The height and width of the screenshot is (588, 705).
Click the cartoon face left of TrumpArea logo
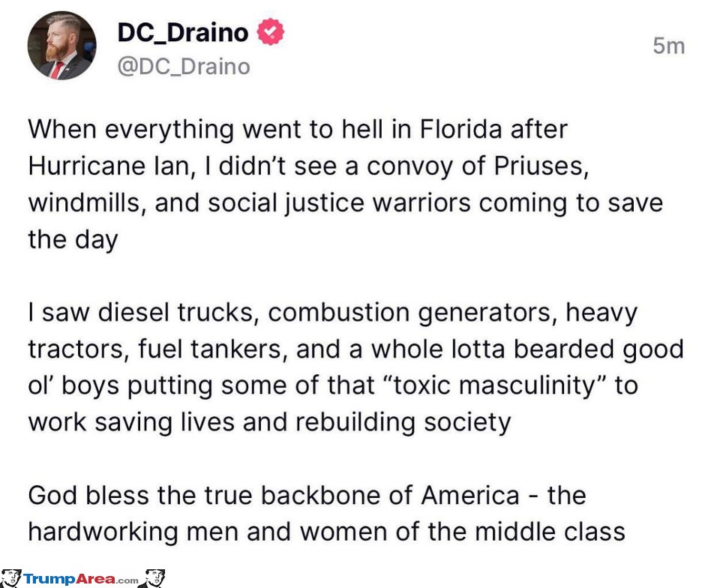coord(10,578)
